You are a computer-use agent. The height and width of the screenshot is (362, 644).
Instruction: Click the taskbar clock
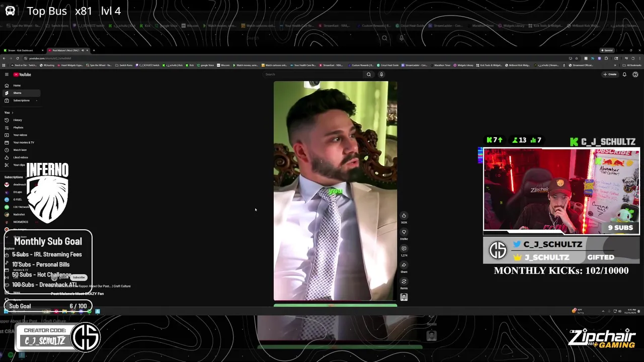(x=630, y=311)
